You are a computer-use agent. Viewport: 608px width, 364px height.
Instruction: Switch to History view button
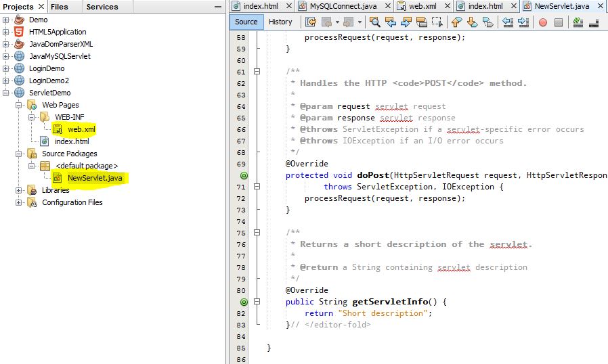(x=280, y=22)
